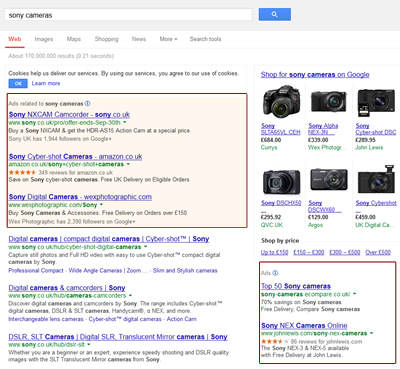Click the 'Action Cam' sitelink
400x369 pixels.
[x=182, y=319]
